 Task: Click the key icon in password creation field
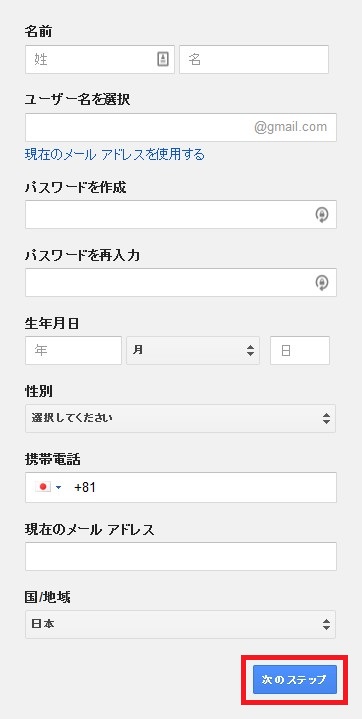[x=322, y=215]
